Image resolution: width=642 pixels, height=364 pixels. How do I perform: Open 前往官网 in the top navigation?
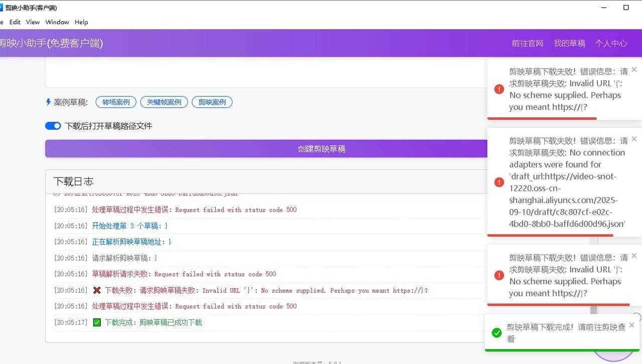point(527,44)
